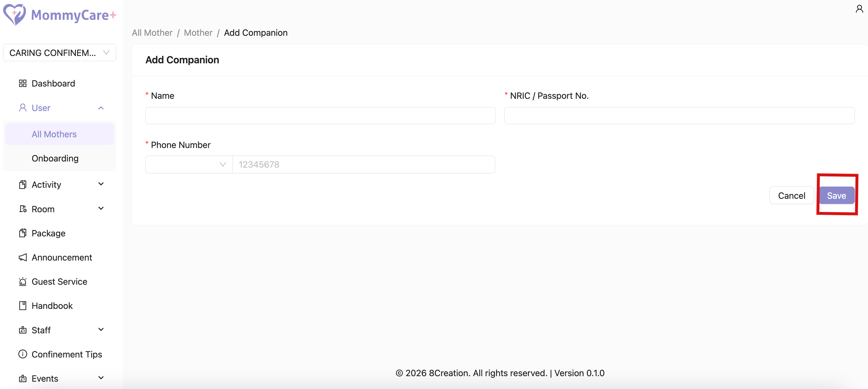868x389 pixels.
Task: Expand the Room submenu chevron
Action: (x=101, y=209)
